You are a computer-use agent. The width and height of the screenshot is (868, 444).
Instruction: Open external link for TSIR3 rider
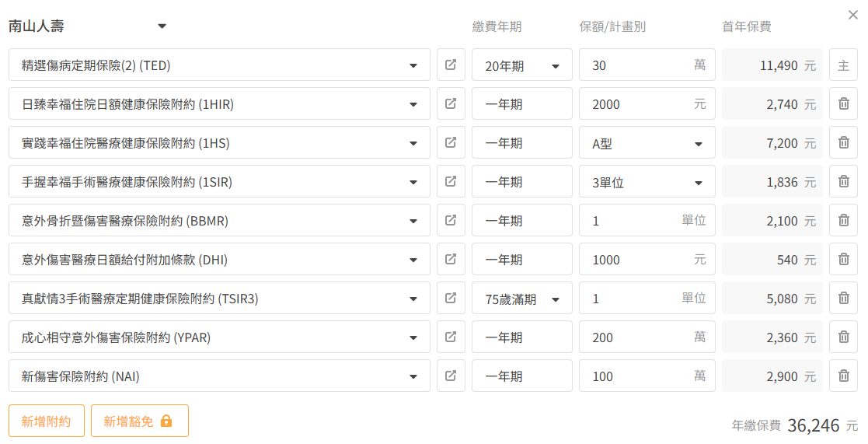451,298
